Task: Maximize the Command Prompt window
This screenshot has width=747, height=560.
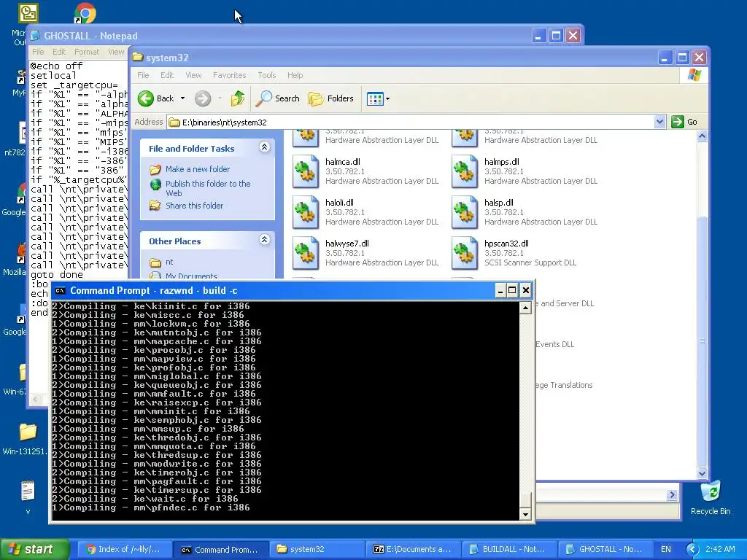Action: (x=512, y=290)
